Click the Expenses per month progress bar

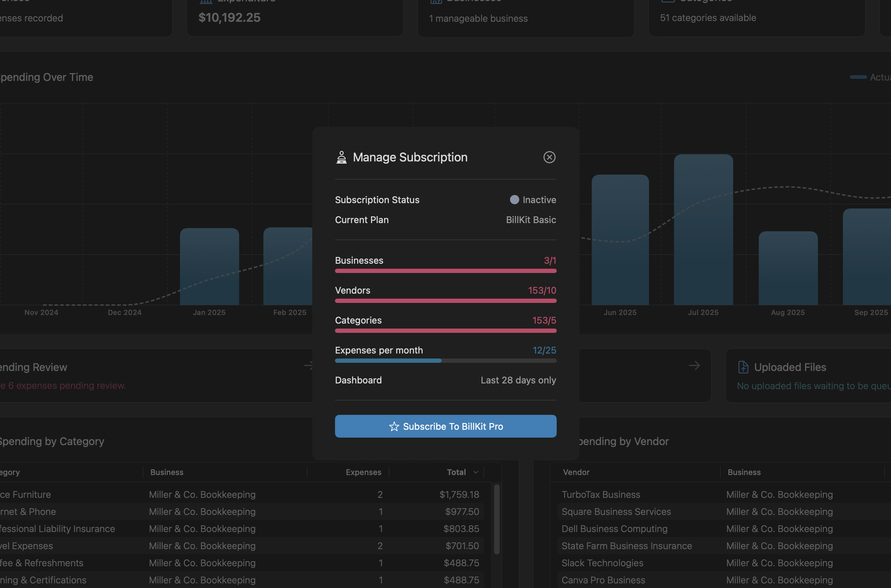(445, 360)
